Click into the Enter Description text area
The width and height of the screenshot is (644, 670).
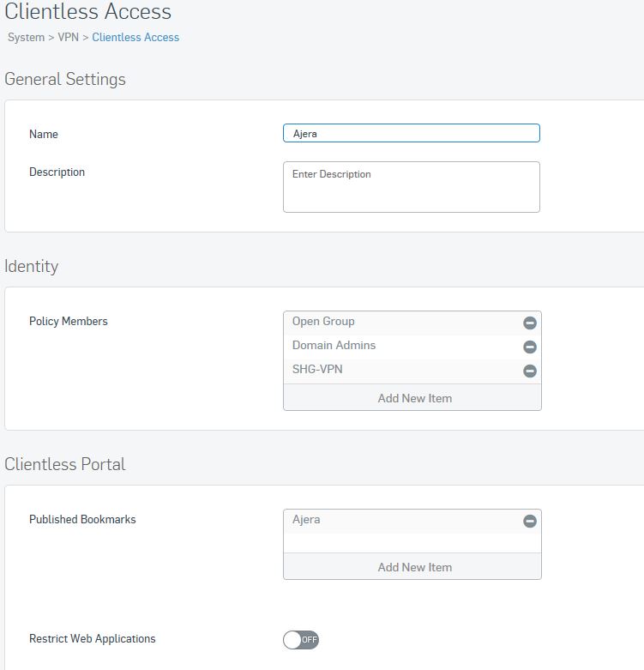tap(412, 187)
